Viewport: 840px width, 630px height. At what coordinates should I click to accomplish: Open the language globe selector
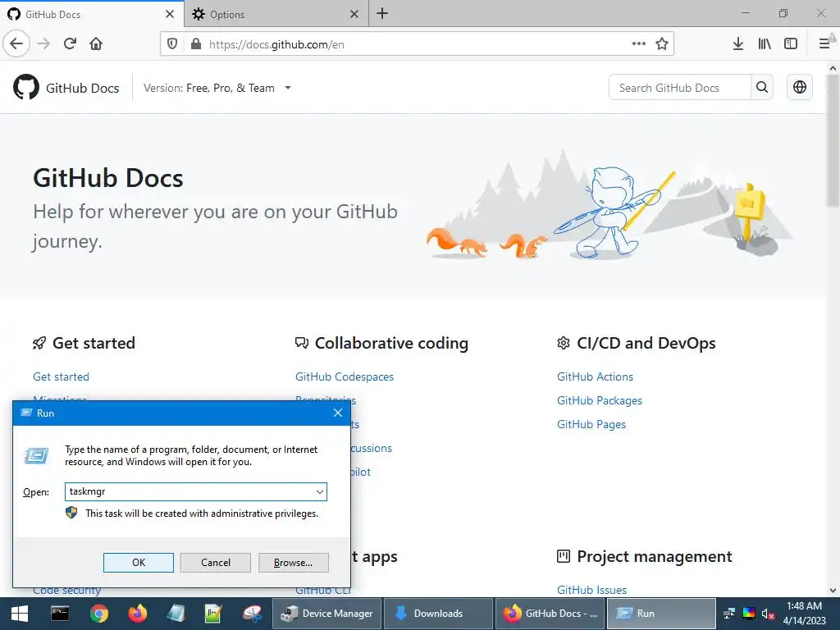(x=799, y=87)
